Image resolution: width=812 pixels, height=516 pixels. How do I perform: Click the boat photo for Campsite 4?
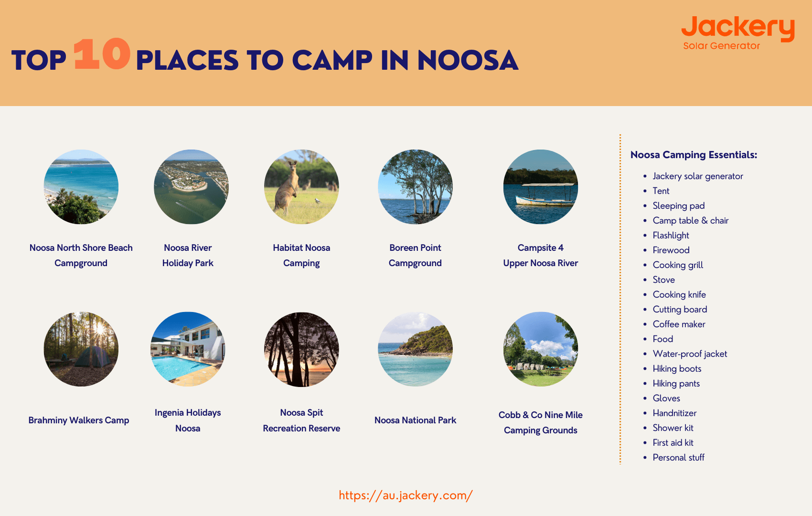click(541, 187)
